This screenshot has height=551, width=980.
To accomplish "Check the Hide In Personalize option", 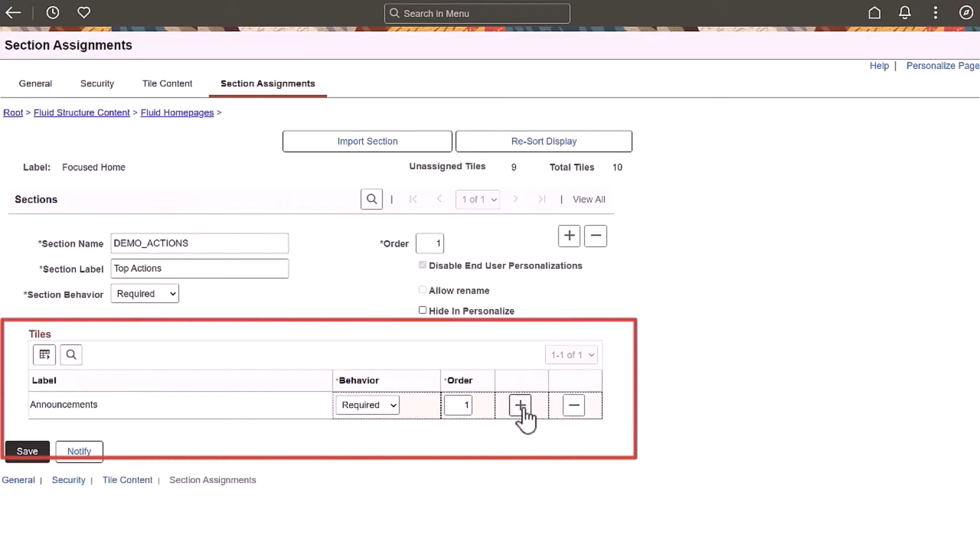I will click(x=422, y=310).
